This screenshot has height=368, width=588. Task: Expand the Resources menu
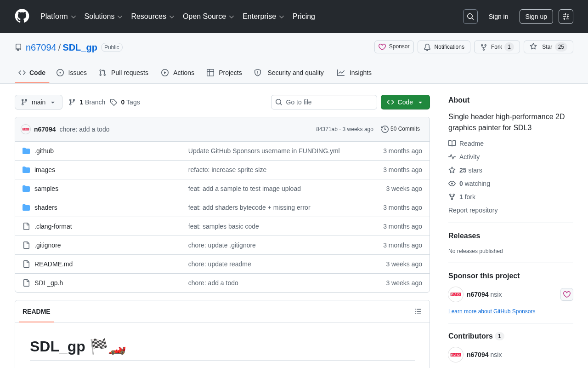(153, 17)
